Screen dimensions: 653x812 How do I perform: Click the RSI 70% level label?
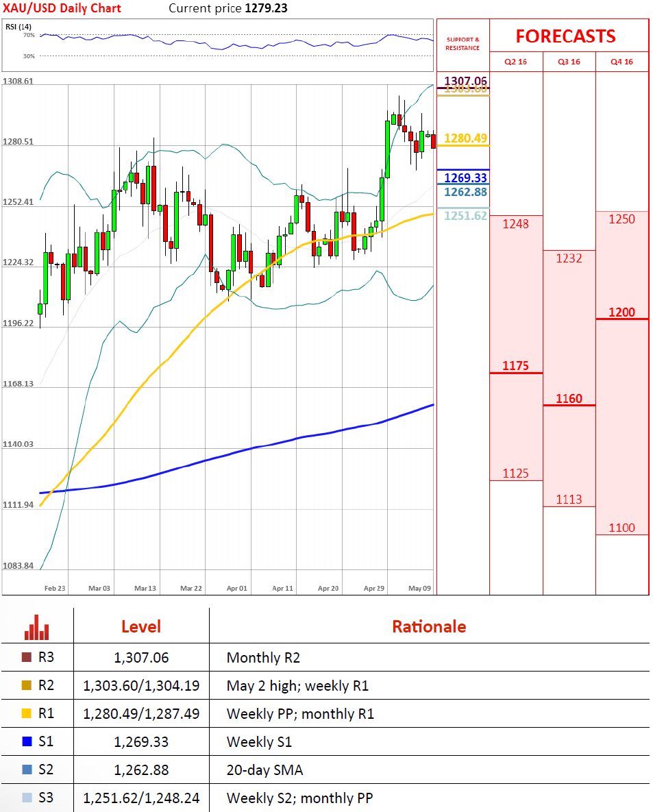(29, 35)
